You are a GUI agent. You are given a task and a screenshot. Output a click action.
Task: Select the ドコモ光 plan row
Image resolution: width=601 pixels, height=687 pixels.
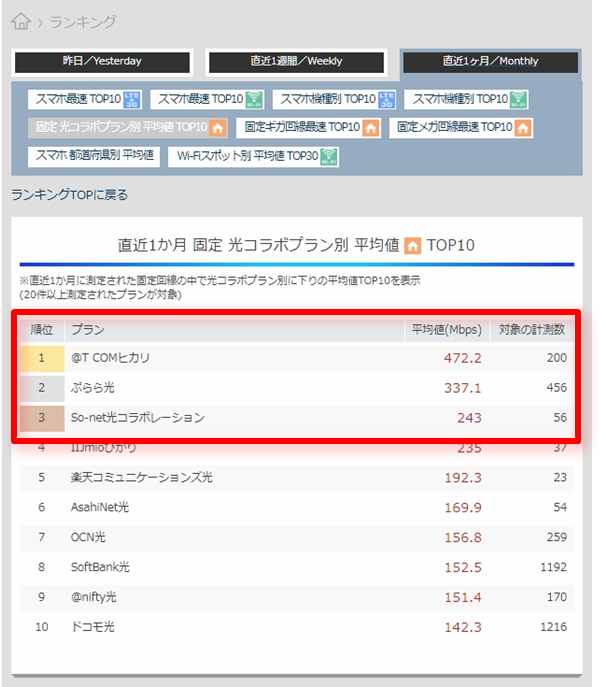point(297,627)
